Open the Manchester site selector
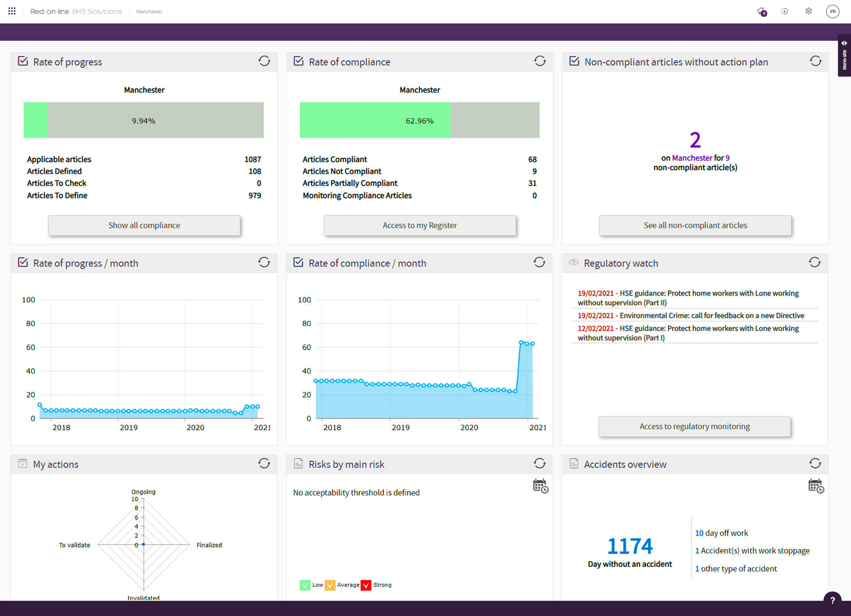The width and height of the screenshot is (851, 616). (149, 12)
